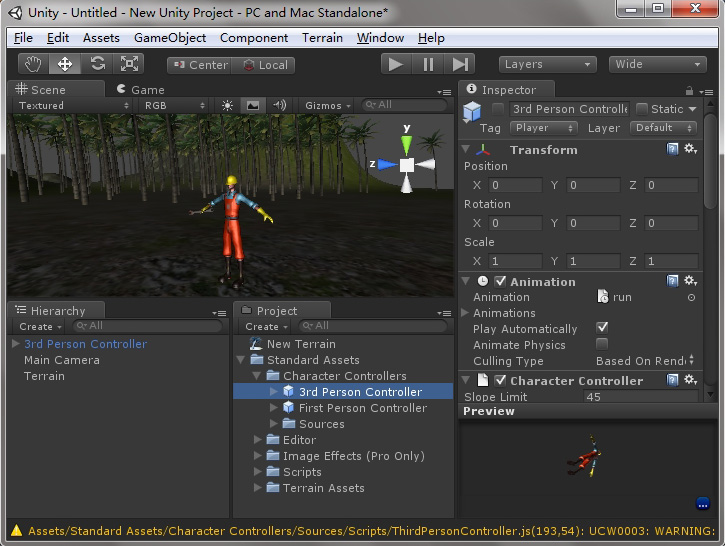Open the File menu
The width and height of the screenshot is (725, 546).
[x=23, y=38]
